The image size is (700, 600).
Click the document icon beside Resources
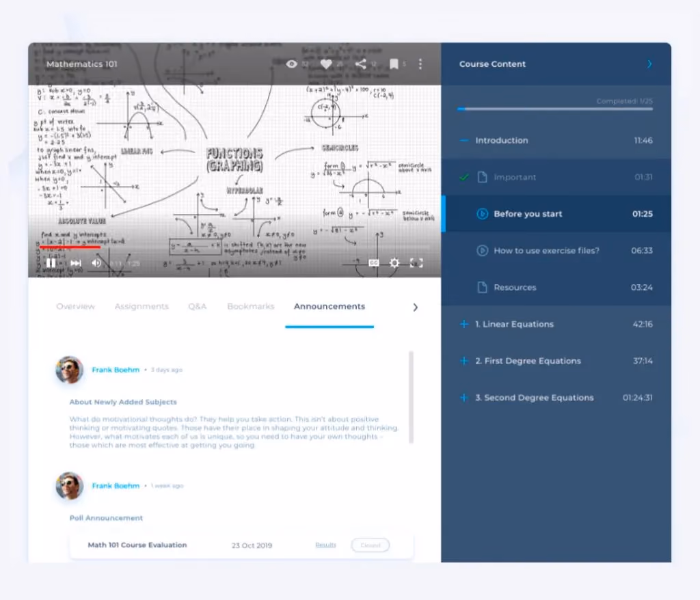tap(482, 287)
